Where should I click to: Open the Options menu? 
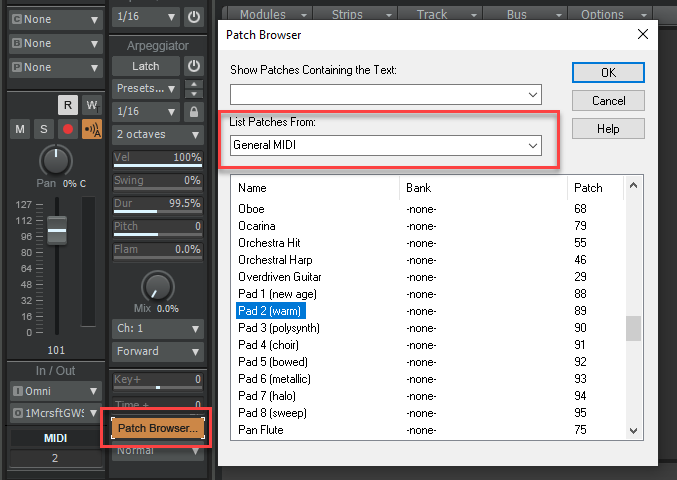(603, 14)
